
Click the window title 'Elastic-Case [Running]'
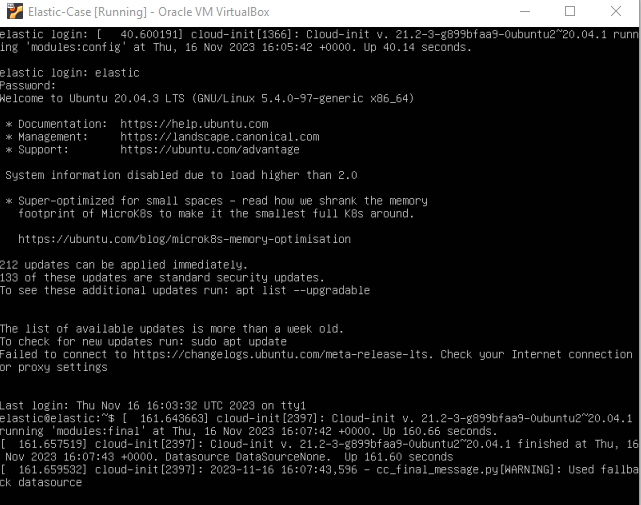(x=87, y=12)
